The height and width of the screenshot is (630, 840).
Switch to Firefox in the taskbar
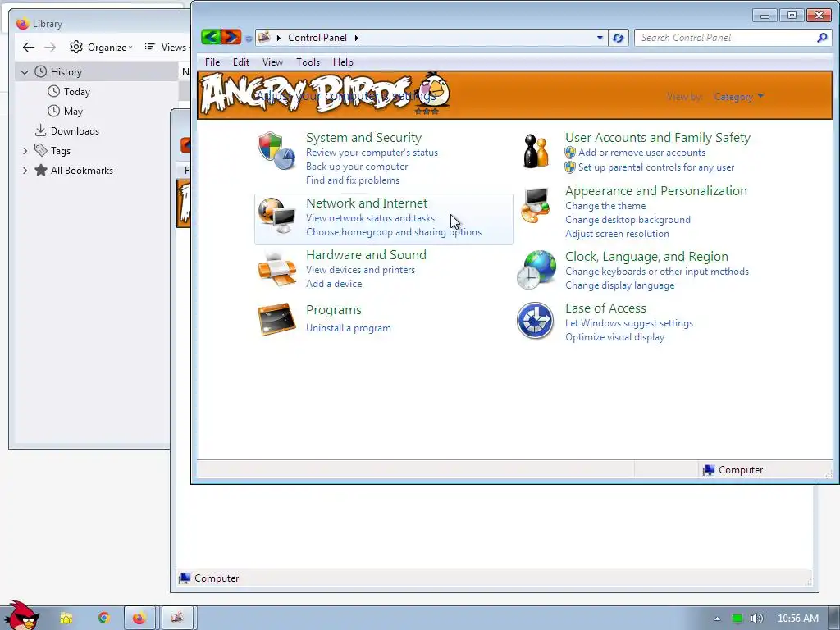click(x=139, y=619)
